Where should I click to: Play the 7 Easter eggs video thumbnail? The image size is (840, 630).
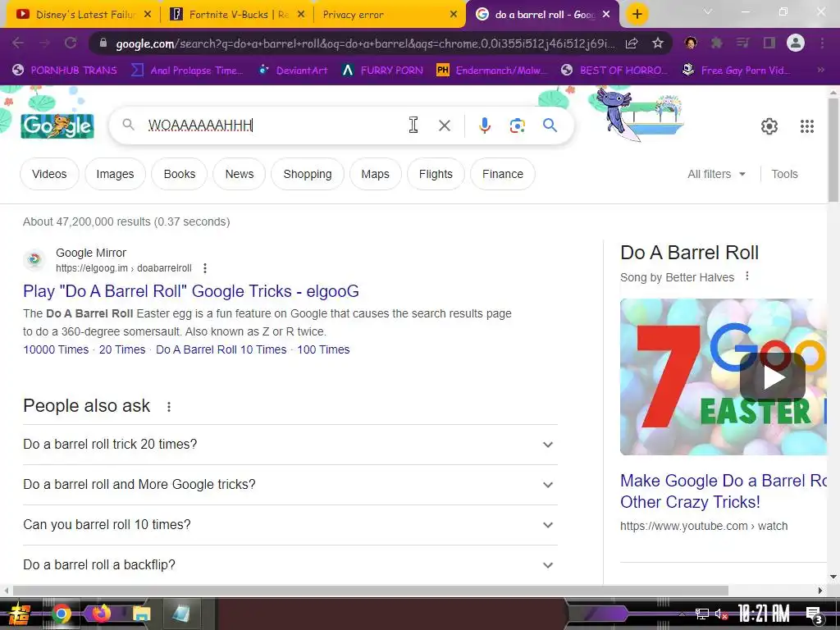[724, 377]
